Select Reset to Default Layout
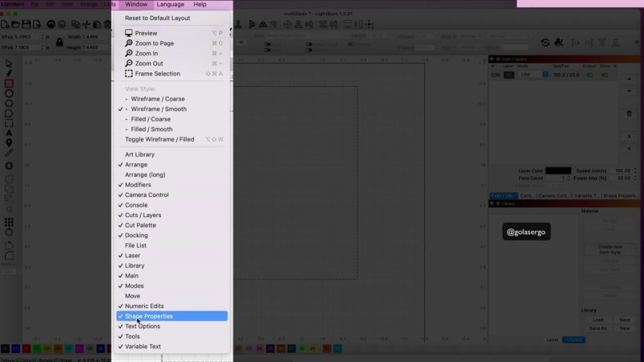 [x=158, y=18]
